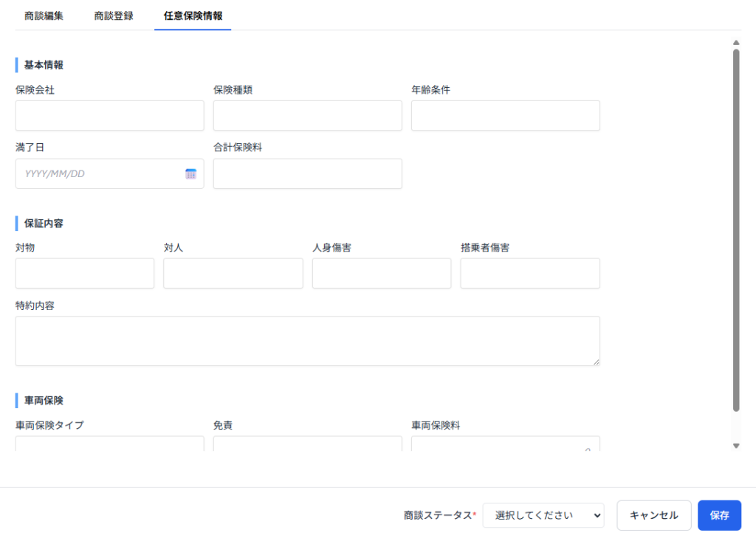Switch to the 商談編集 tab
756x541 pixels.
[44, 15]
